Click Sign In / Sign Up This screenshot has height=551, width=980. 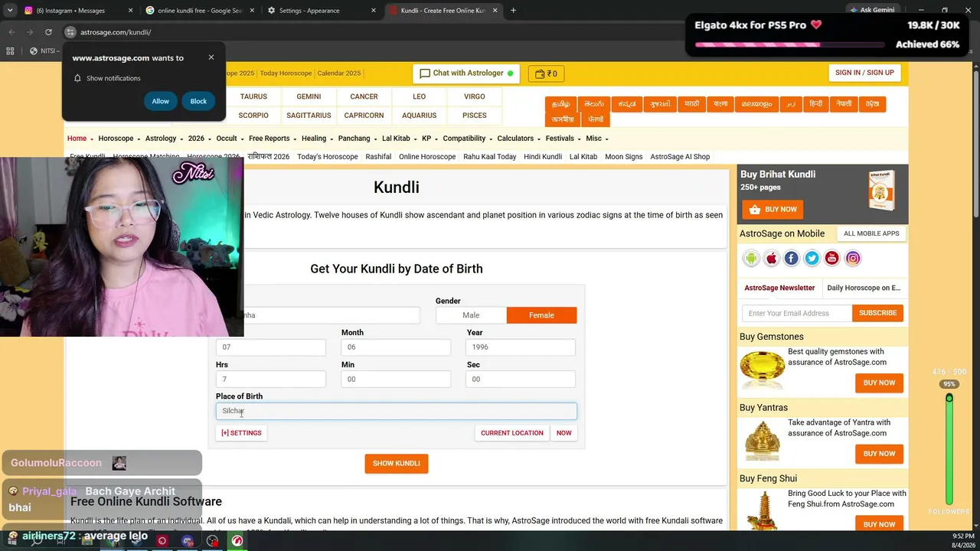pos(864,73)
